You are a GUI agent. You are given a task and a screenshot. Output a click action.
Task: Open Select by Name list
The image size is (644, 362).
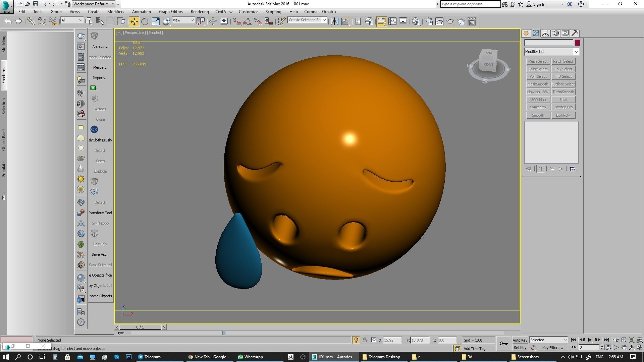pyautogui.click(x=100, y=21)
